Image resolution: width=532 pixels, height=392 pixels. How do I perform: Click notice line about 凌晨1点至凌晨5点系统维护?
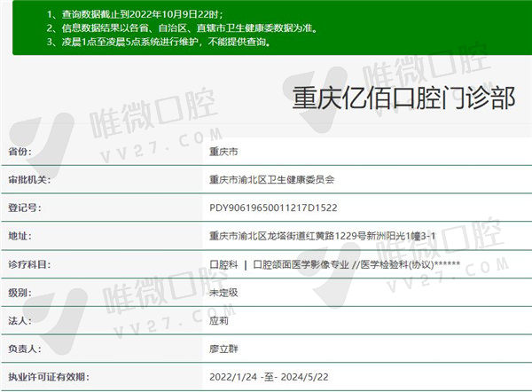[x=159, y=42]
